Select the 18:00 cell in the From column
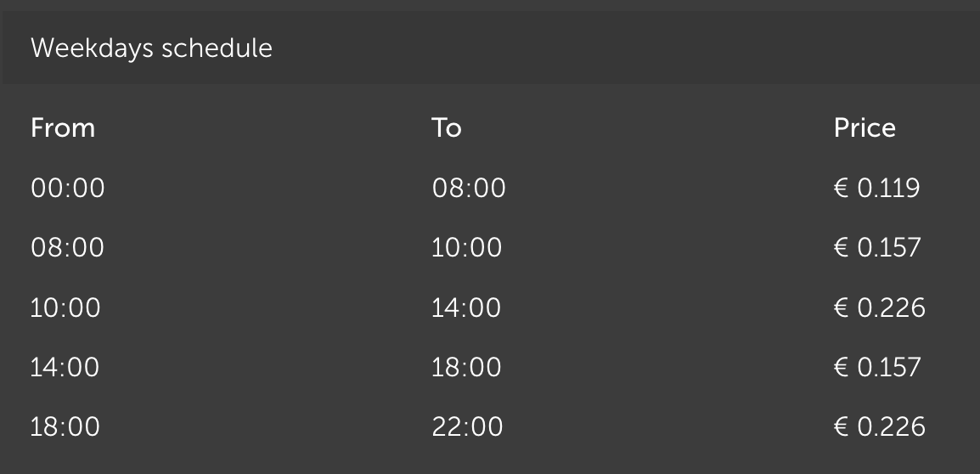Image resolution: width=980 pixels, height=474 pixels. pyautogui.click(x=65, y=426)
